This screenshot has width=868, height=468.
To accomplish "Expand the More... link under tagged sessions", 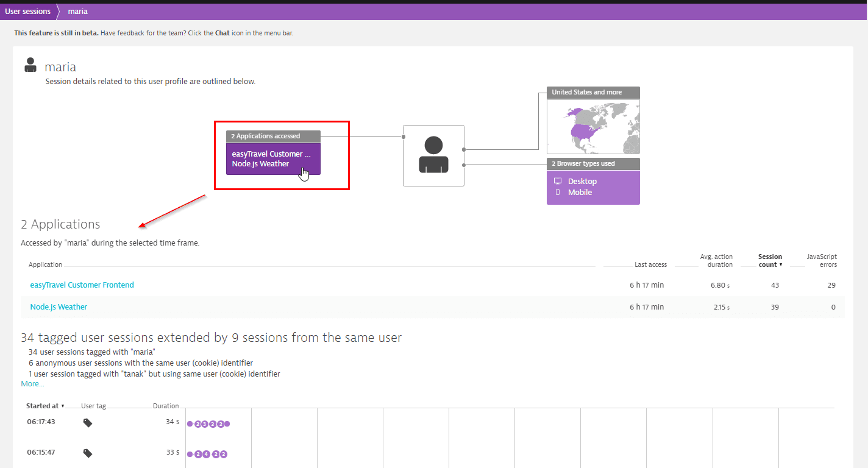I will [x=32, y=384].
